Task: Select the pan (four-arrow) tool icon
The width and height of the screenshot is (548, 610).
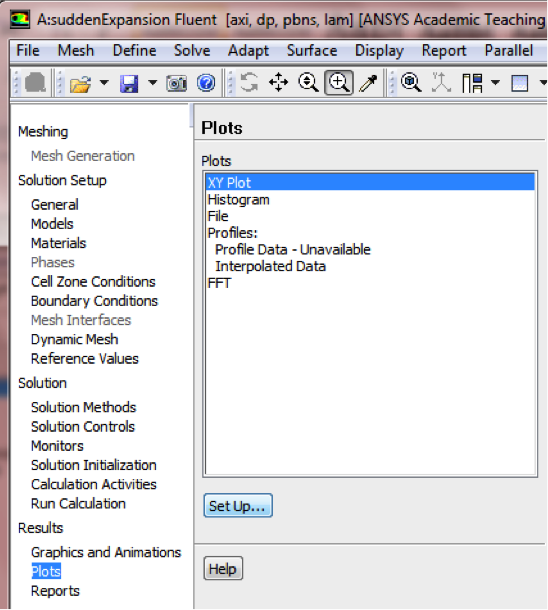Action: pyautogui.click(x=278, y=82)
